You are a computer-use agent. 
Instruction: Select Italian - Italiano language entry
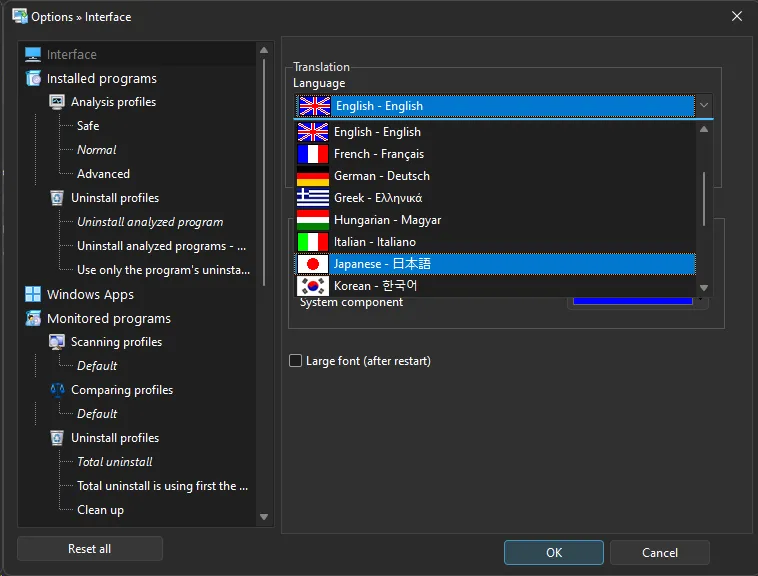tap(374, 242)
